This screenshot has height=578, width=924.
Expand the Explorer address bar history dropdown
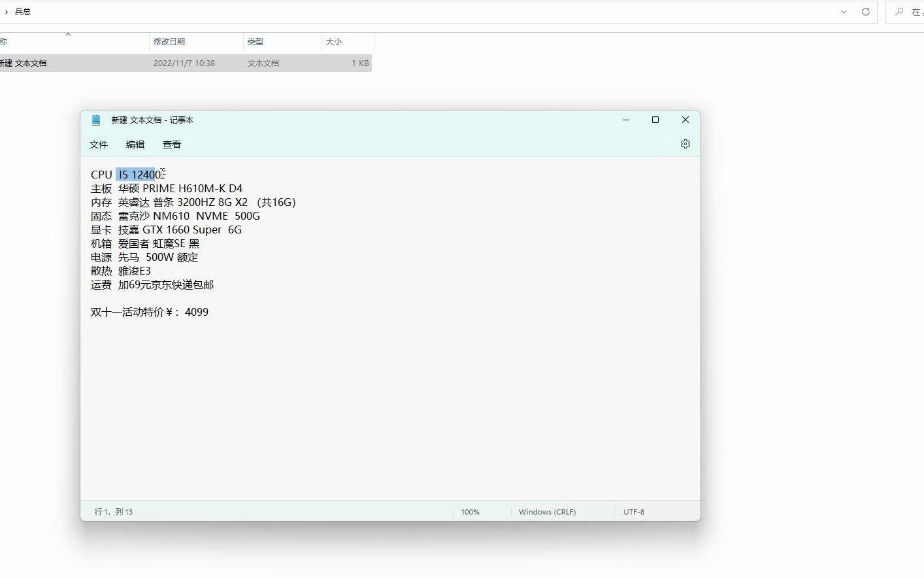pyautogui.click(x=844, y=12)
